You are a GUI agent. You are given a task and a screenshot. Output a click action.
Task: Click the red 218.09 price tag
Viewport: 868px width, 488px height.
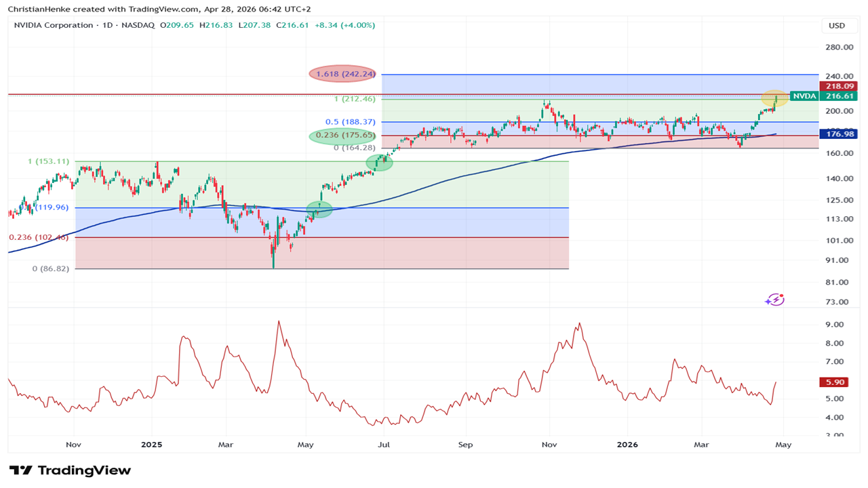pos(839,86)
